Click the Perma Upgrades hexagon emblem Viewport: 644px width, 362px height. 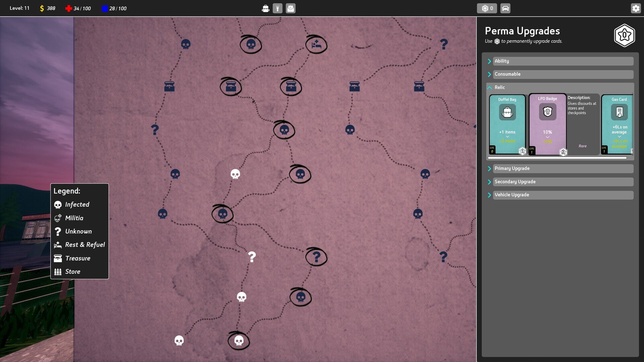(x=624, y=36)
